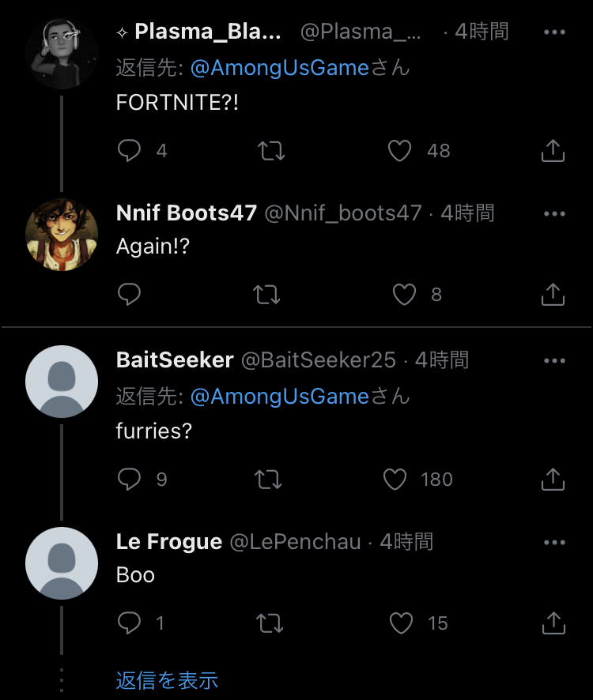Open Le Frogue's display name profile

coord(169,542)
